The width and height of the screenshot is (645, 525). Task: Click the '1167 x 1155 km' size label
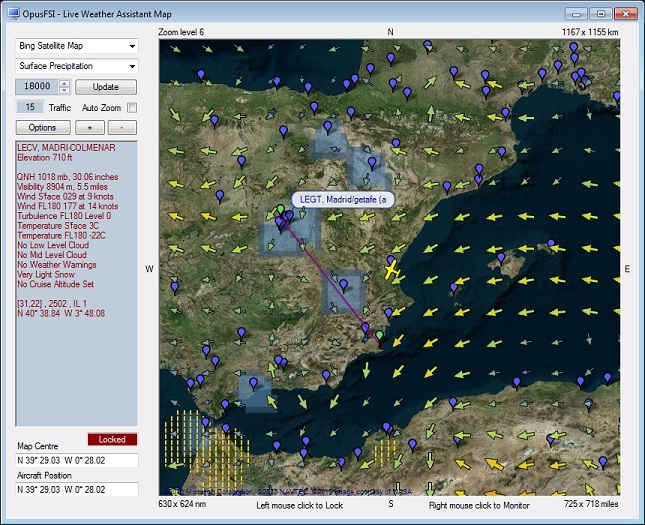coord(590,32)
